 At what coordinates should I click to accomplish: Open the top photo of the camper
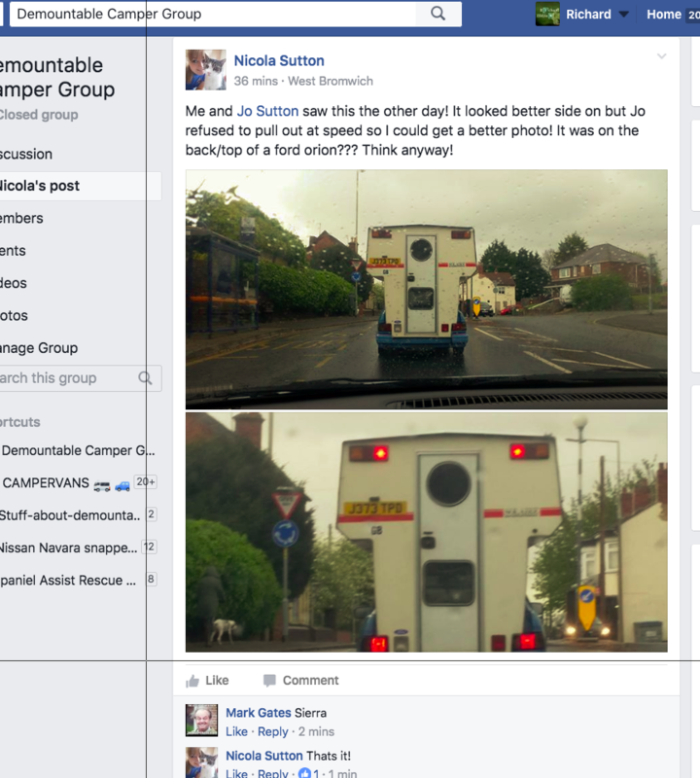pos(426,289)
